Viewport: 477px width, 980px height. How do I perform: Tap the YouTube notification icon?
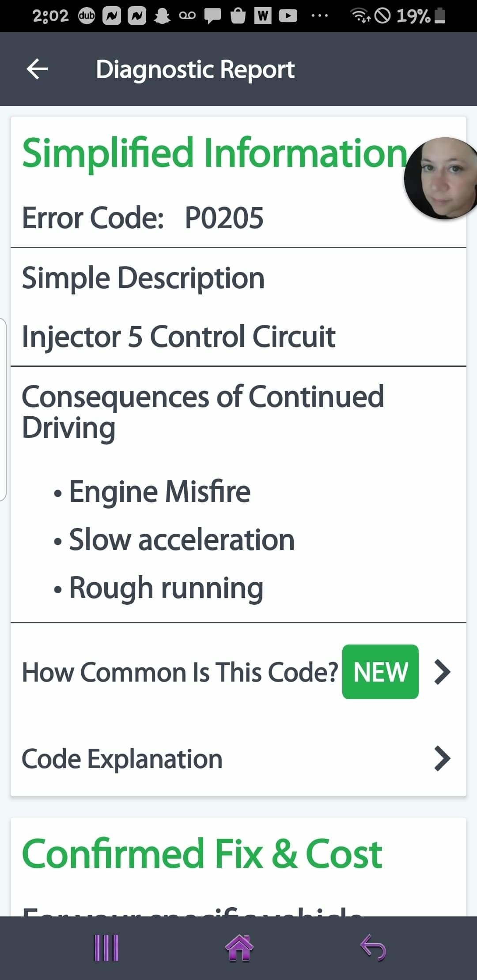(288, 16)
